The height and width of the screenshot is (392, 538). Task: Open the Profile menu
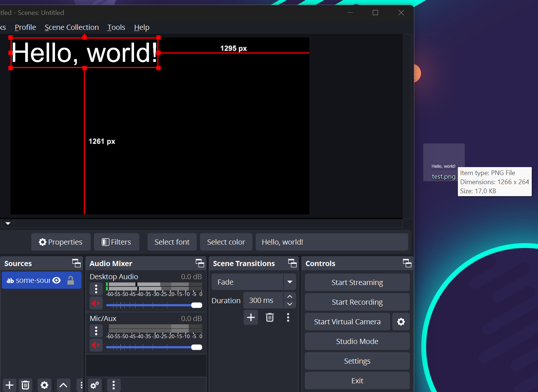click(25, 27)
